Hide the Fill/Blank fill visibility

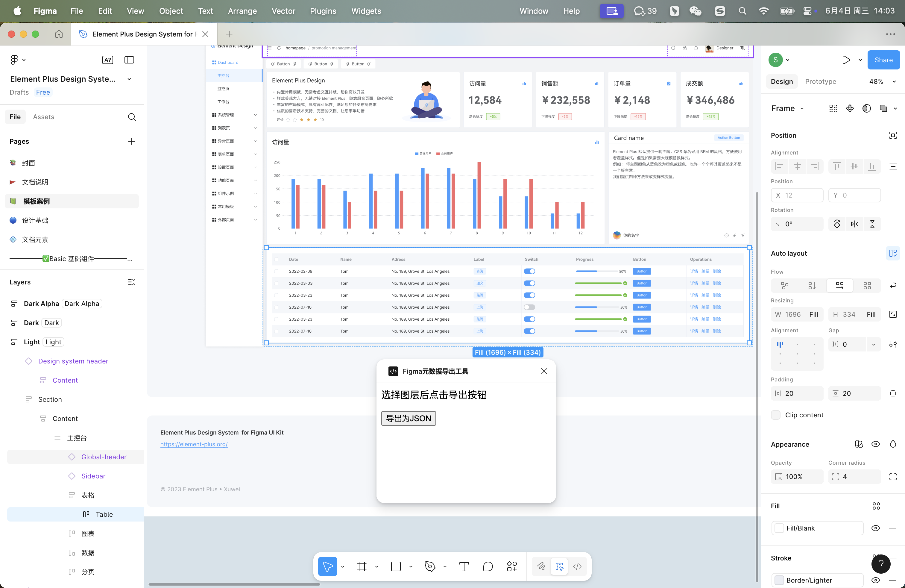875,528
